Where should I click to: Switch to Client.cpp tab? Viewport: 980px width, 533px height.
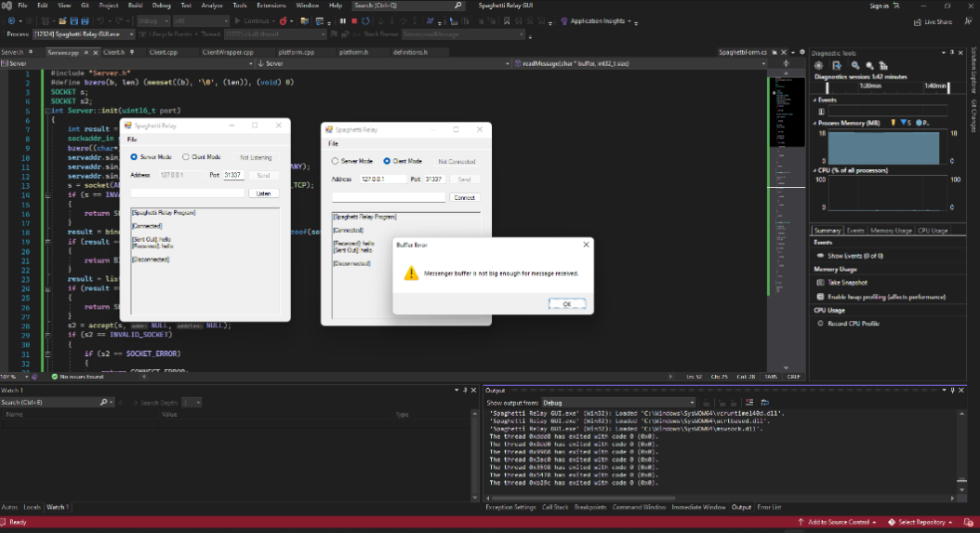[x=163, y=52]
